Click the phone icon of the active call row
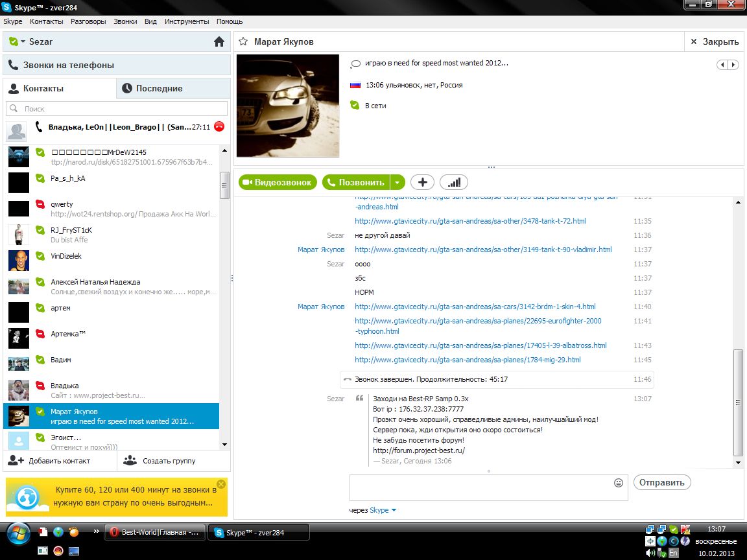The image size is (747, 560). 39,126
